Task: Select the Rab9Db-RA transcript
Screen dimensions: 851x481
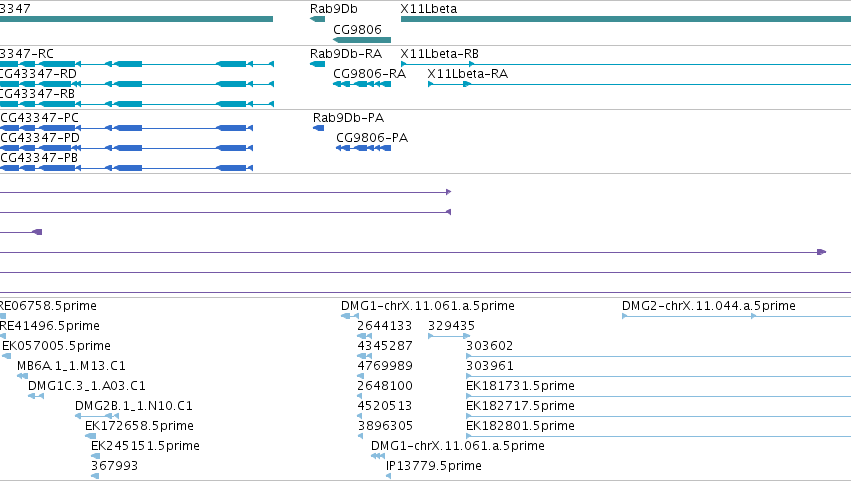Action: (317, 64)
